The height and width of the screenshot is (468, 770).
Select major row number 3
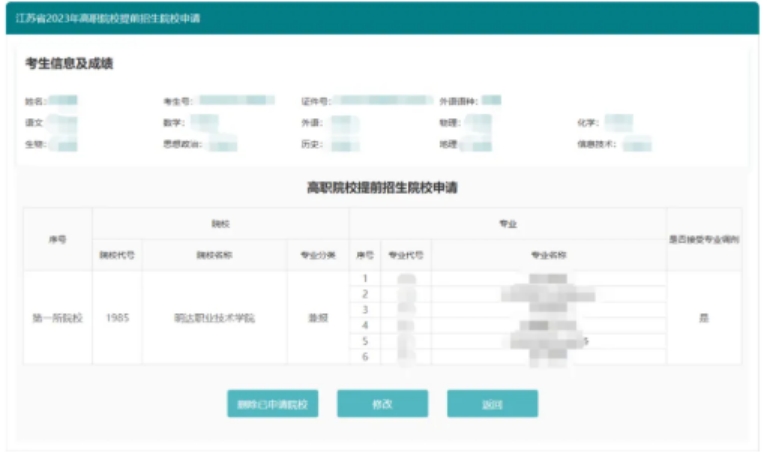pos(365,310)
